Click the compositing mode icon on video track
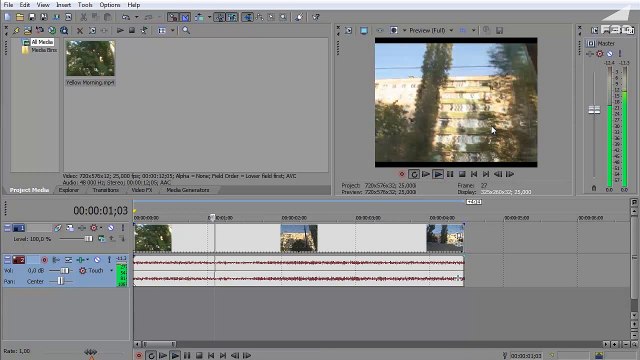640x360 pixels. [101, 239]
